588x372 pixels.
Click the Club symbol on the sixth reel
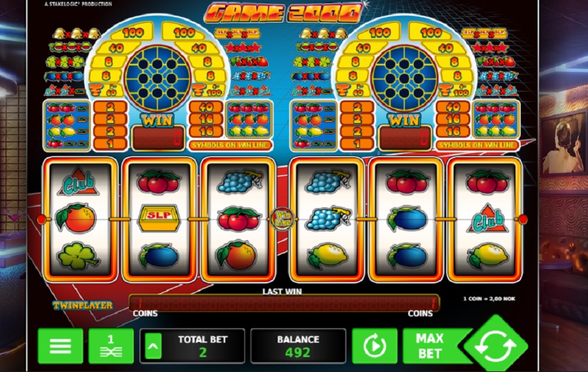487,219
